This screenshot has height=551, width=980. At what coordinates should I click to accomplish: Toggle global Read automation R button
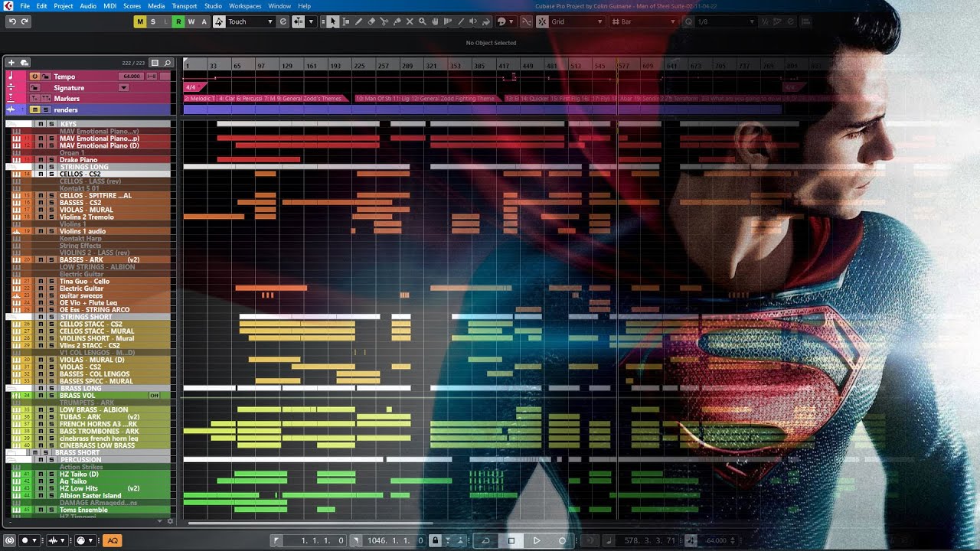coord(178,21)
